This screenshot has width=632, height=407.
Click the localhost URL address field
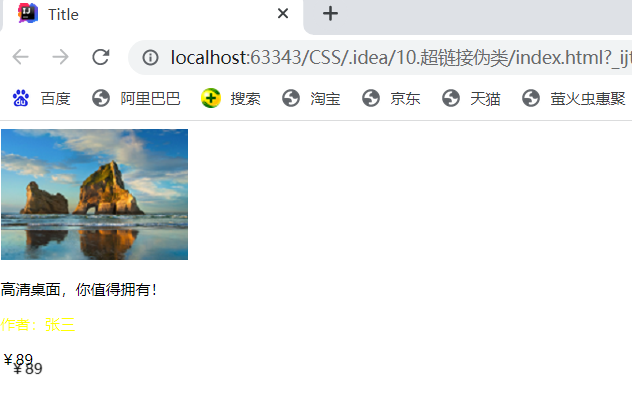click(399, 57)
